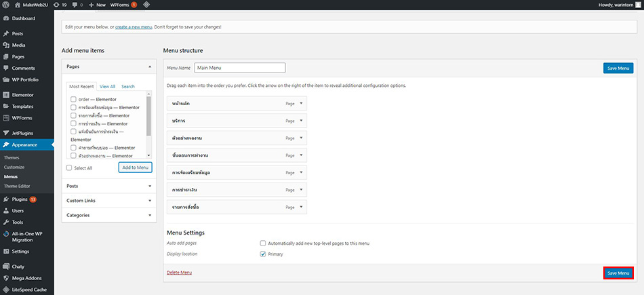This screenshot has width=644, height=295.
Task: Check the 'order — Elementor' page checkbox
Action: (73, 99)
